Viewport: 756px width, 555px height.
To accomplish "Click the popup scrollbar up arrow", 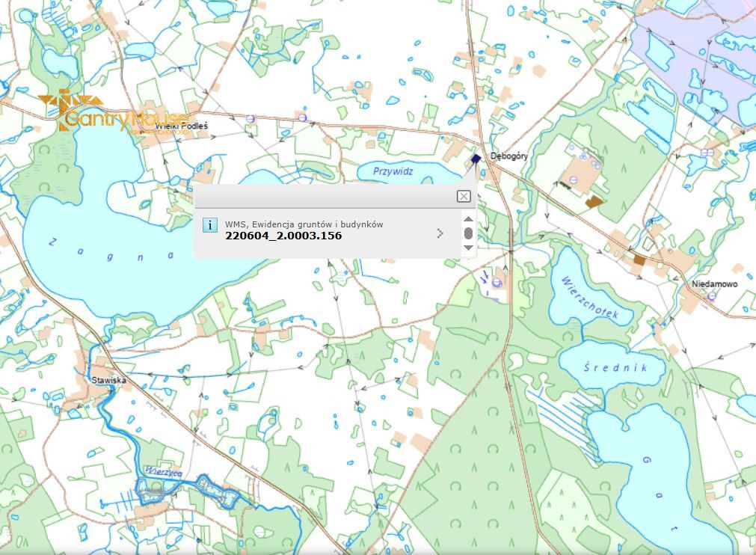I will click(468, 219).
